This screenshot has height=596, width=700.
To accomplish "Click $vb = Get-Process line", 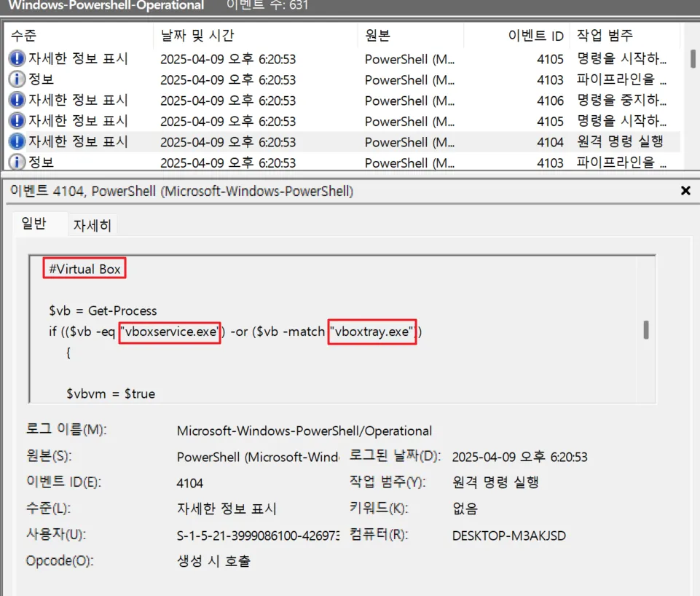I will point(103,310).
